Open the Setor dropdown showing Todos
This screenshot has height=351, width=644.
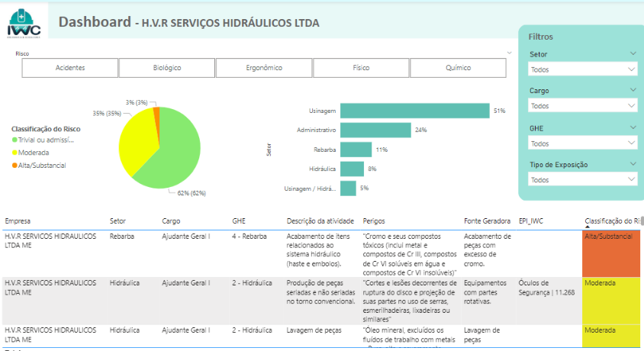(x=582, y=69)
